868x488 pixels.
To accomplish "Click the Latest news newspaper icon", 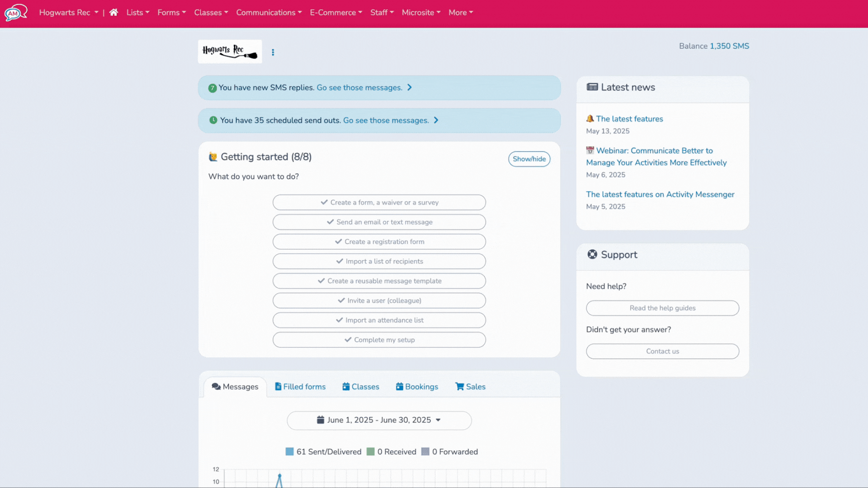I will (x=592, y=87).
